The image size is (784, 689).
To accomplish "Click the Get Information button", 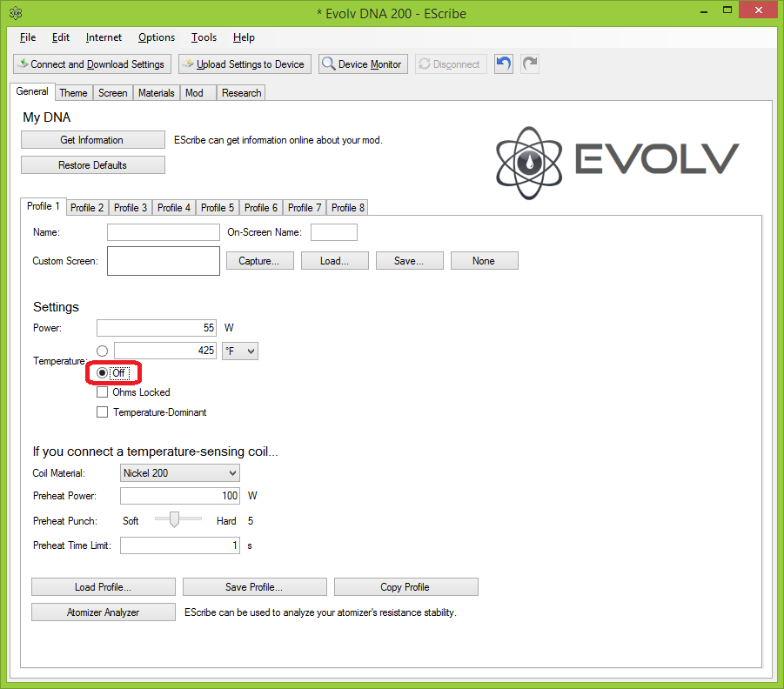I will tap(92, 140).
